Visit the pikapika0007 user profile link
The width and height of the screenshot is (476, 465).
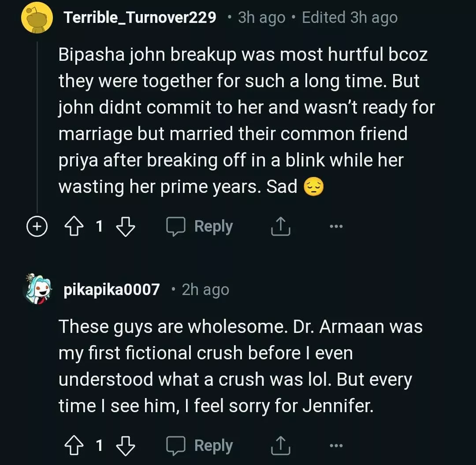pos(112,290)
